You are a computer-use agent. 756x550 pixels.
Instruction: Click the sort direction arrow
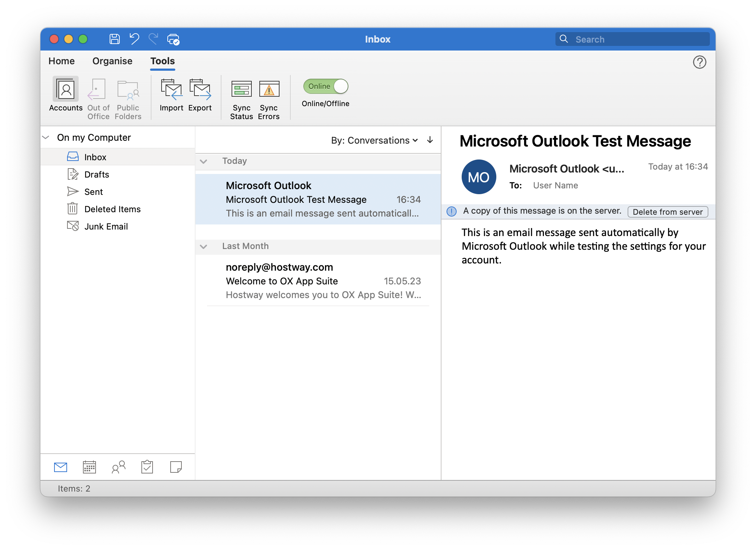[430, 140]
